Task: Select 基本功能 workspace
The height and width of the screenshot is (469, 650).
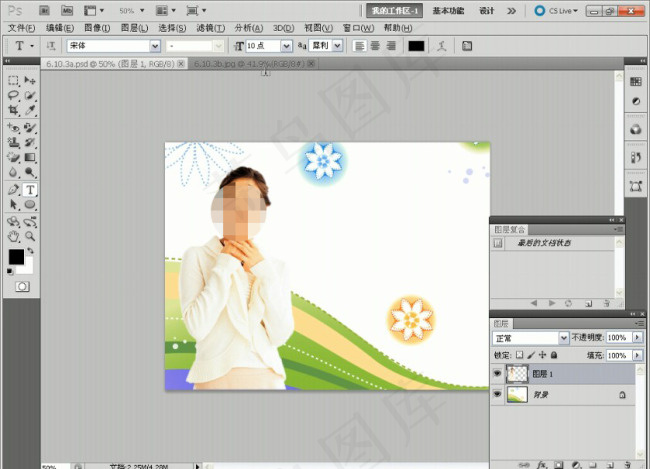Action: [x=448, y=11]
